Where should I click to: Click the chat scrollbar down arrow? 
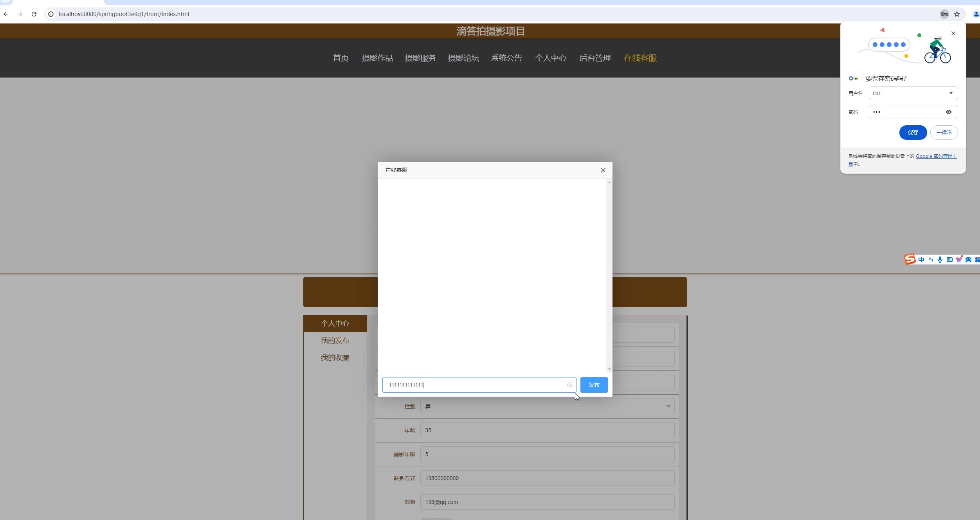coord(609,369)
